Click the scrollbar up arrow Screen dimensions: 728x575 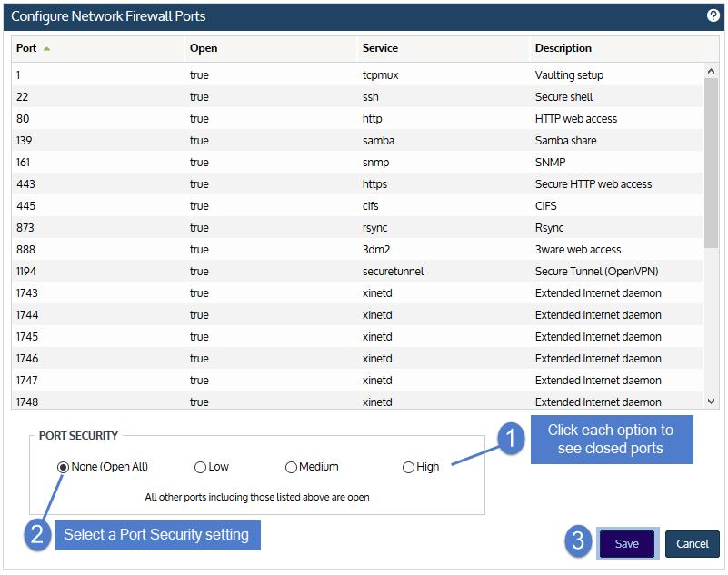pos(711,71)
